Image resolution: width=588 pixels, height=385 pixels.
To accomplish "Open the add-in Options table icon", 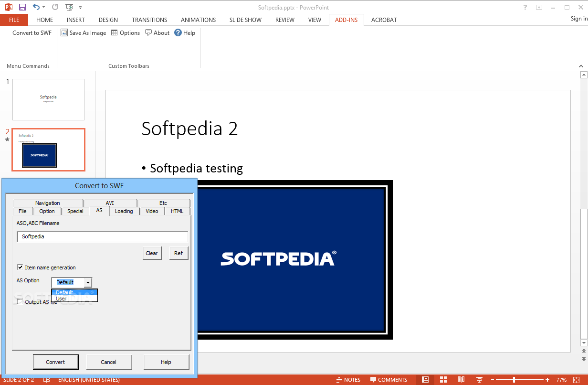I will tap(126, 33).
